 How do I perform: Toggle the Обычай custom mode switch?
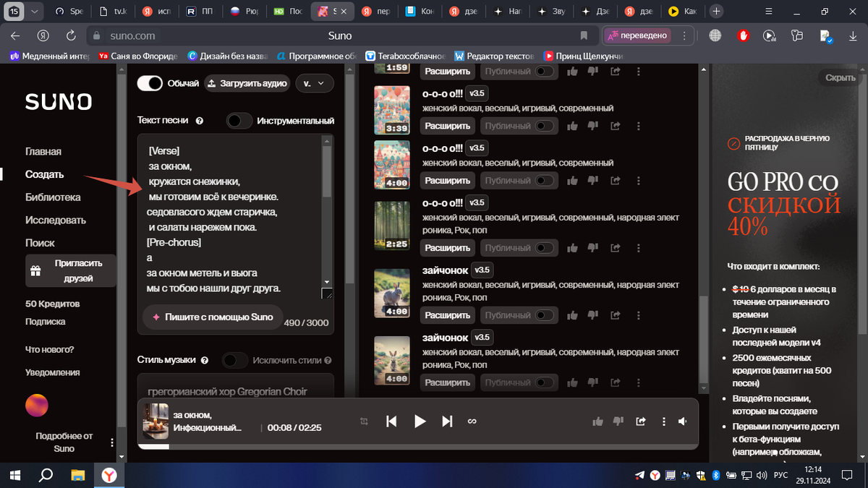click(x=150, y=83)
